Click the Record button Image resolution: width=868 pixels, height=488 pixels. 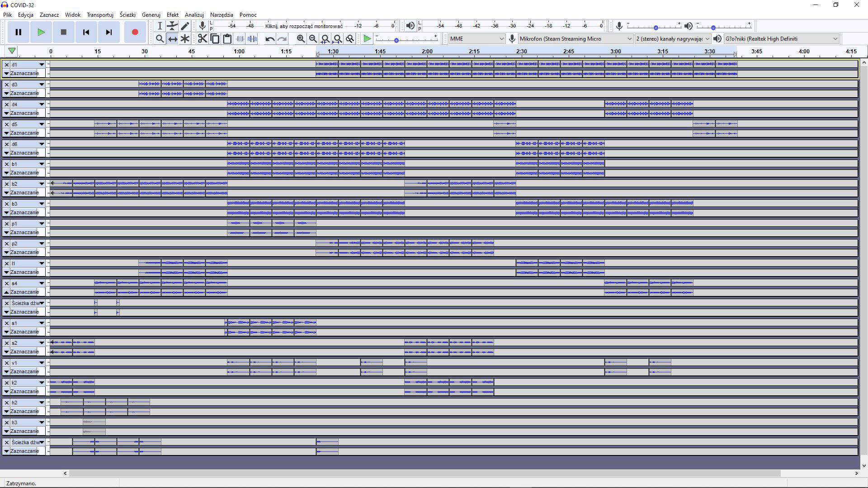click(135, 32)
